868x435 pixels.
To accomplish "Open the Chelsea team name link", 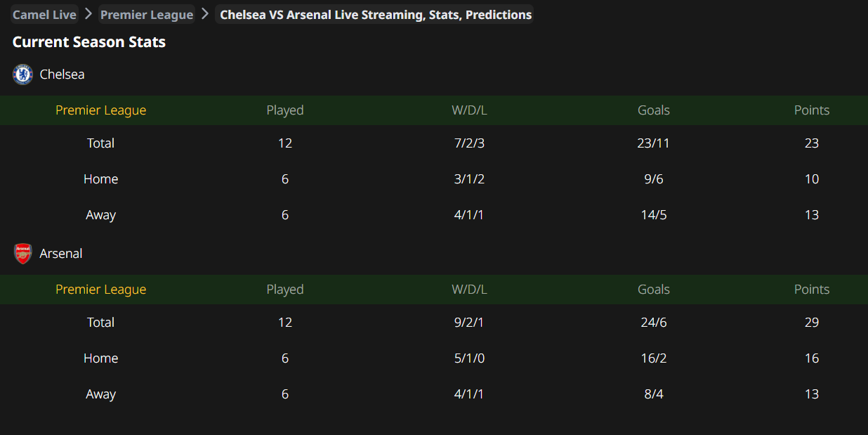I will tap(62, 74).
